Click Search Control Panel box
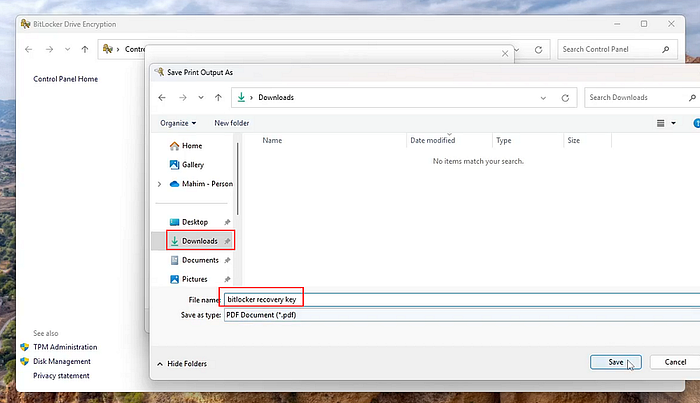700x403 pixels. (618, 49)
